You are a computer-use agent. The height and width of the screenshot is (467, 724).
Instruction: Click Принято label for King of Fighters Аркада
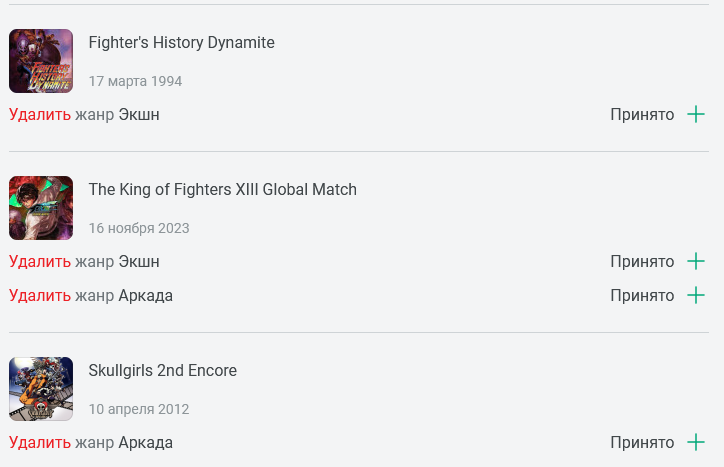(642, 296)
